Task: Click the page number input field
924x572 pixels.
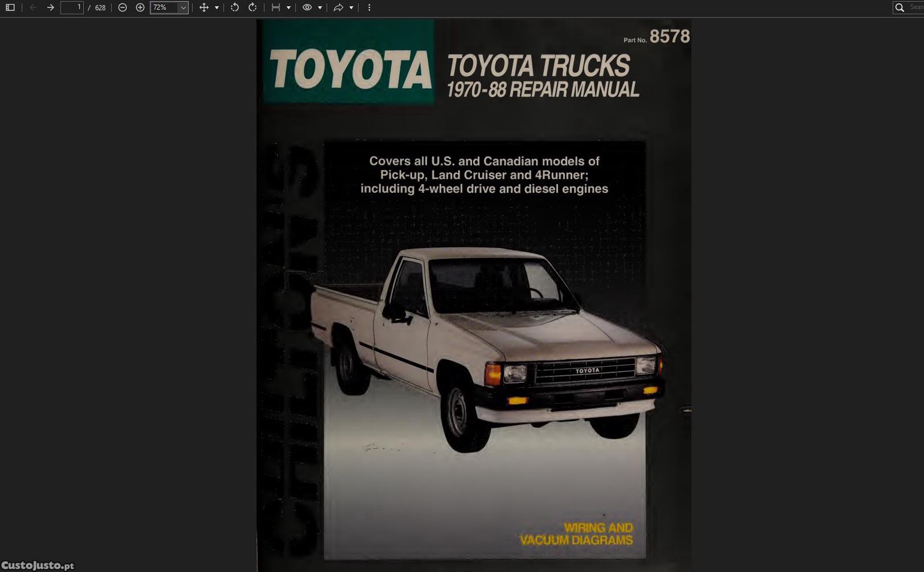Action: (71, 7)
